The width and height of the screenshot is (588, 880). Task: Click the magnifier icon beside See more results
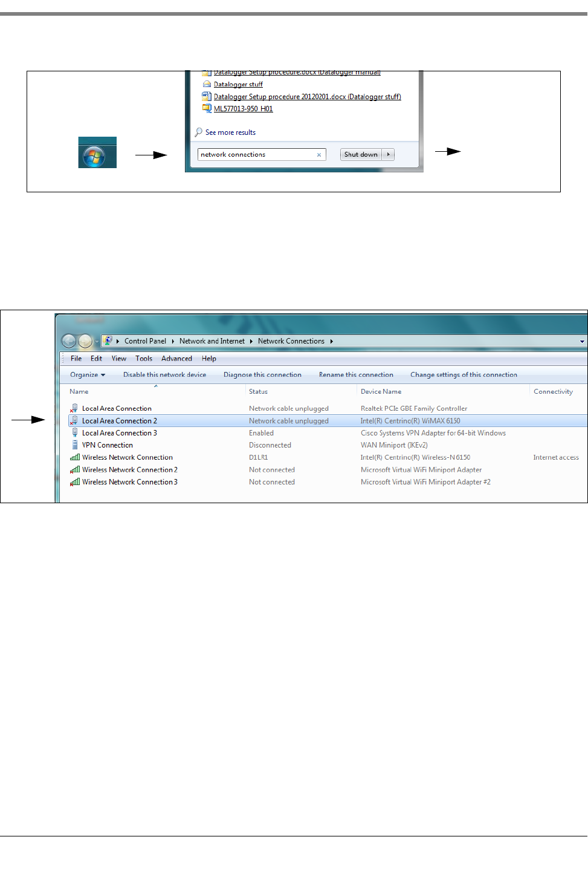pyautogui.click(x=198, y=132)
